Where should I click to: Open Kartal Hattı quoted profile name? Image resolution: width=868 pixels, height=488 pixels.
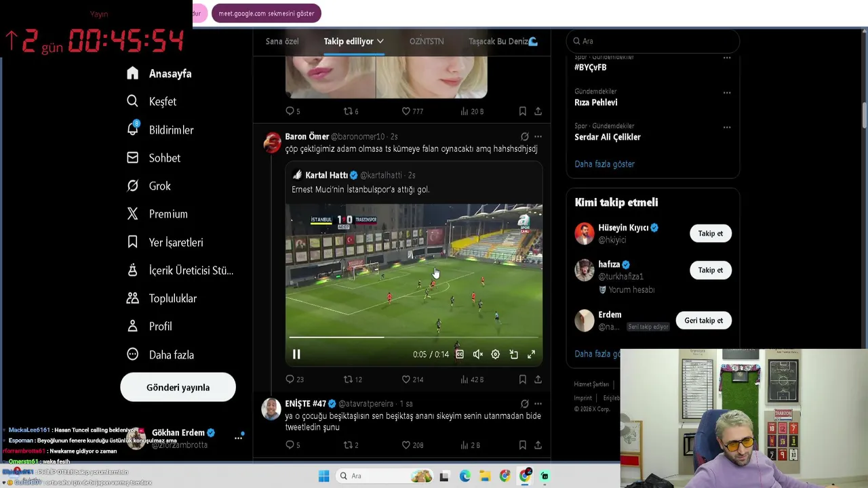(x=326, y=175)
